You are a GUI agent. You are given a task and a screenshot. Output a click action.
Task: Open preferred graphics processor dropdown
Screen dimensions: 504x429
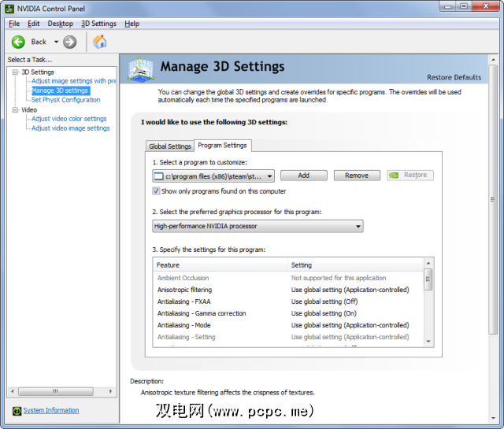pos(258,226)
